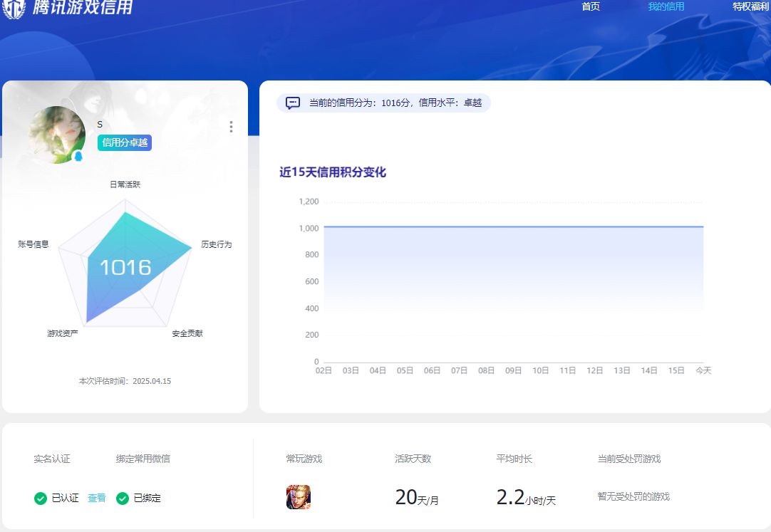
Task: Click the 腾讯游戏信用 title text
Action: [x=83, y=7]
